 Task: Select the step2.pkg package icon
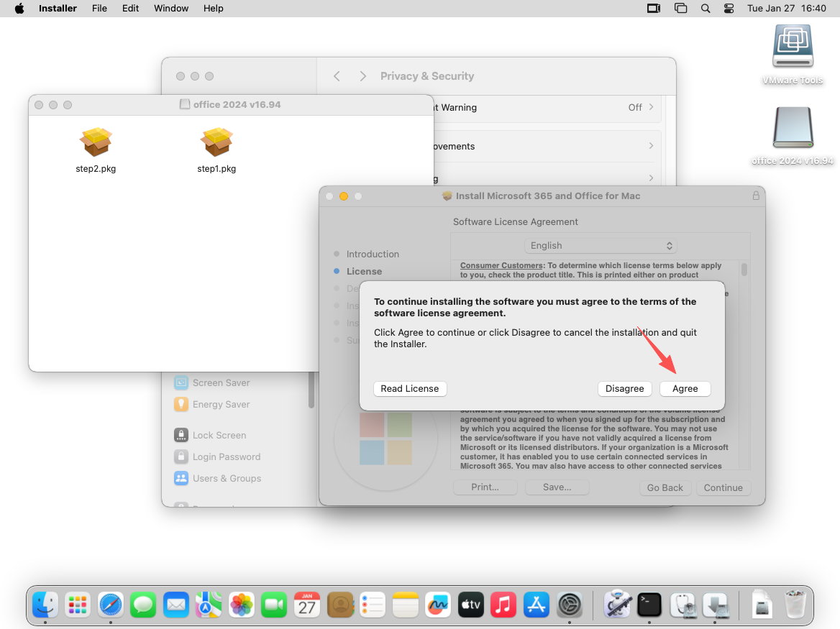[x=96, y=143]
